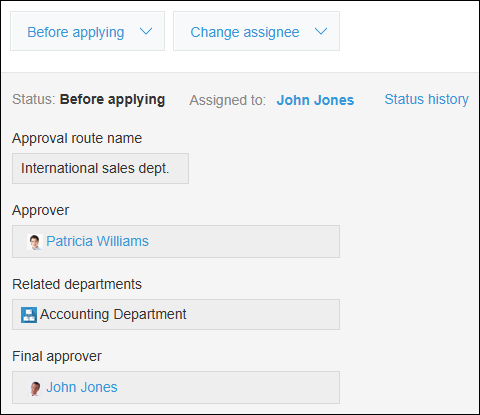Click Patricia Williams profile photo
Viewport: 480px width, 415px height.
[35, 242]
